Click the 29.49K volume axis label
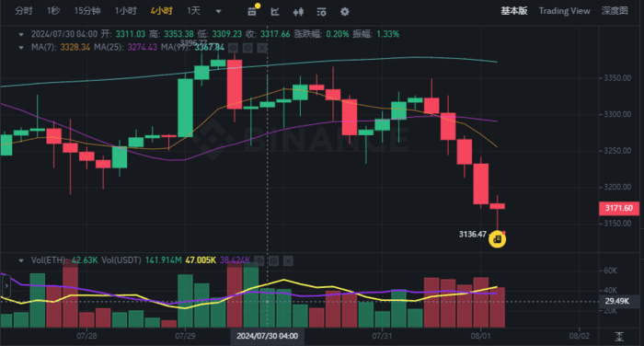This screenshot has height=346, width=644. tap(617, 301)
